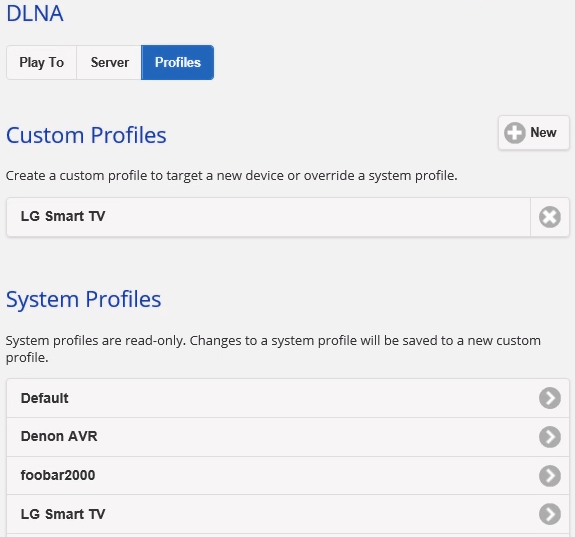Click the read-only system profiles note
Viewport: 575px width, 537px height.
(273, 349)
